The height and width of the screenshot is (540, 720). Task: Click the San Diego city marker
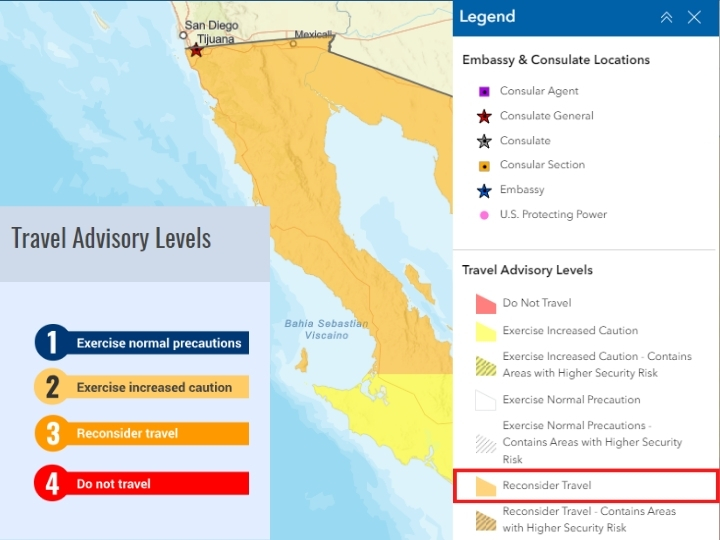(183, 35)
